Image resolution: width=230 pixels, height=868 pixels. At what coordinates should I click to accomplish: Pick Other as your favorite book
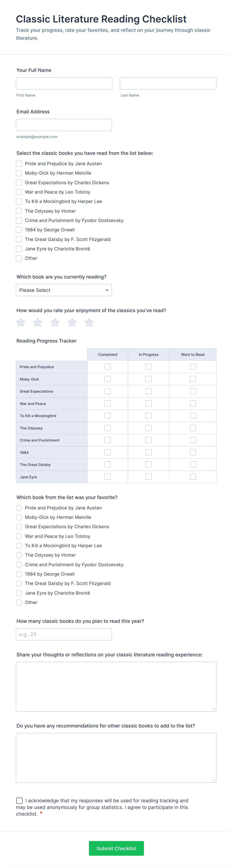pyautogui.click(x=19, y=603)
